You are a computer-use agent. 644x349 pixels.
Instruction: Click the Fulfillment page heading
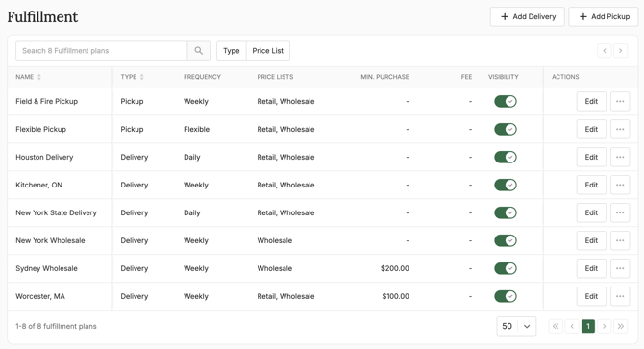pyautogui.click(x=42, y=17)
